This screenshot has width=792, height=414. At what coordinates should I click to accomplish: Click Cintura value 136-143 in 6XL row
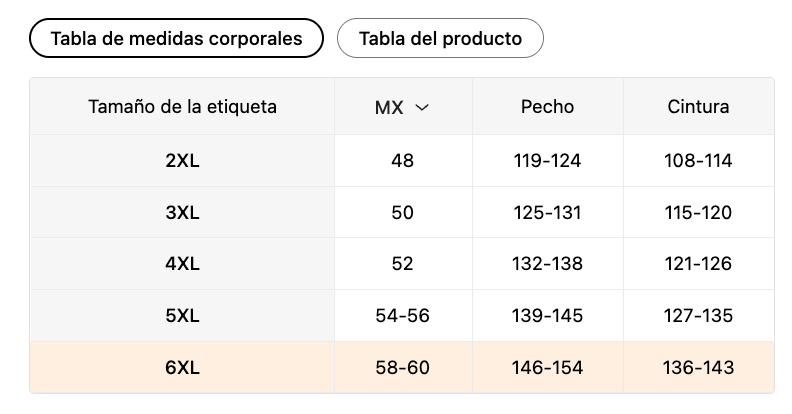[698, 368]
